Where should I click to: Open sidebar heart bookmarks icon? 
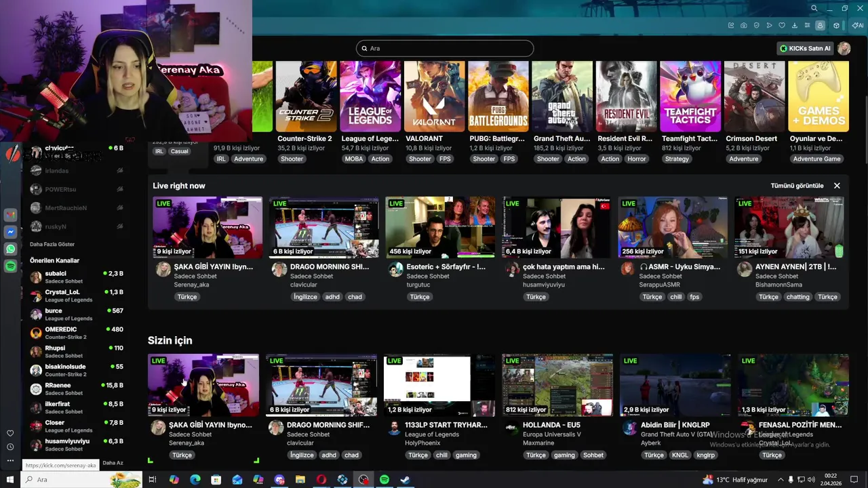tap(10, 433)
